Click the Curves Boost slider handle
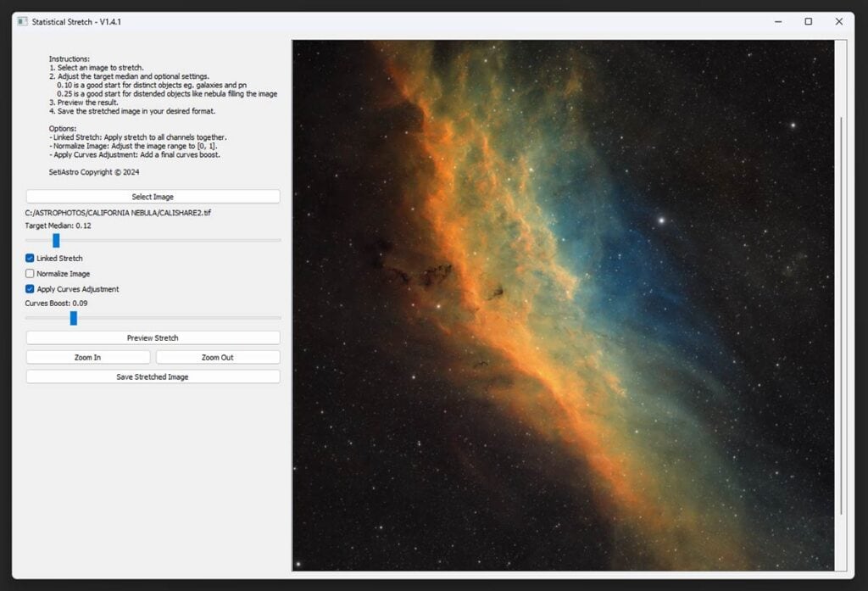868x591 pixels. coord(73,318)
